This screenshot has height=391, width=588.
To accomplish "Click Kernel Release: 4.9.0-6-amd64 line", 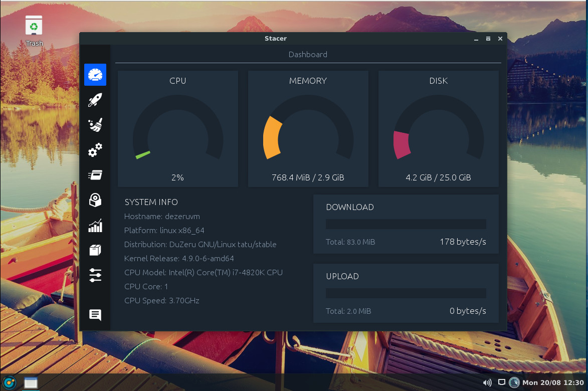I will tap(179, 258).
